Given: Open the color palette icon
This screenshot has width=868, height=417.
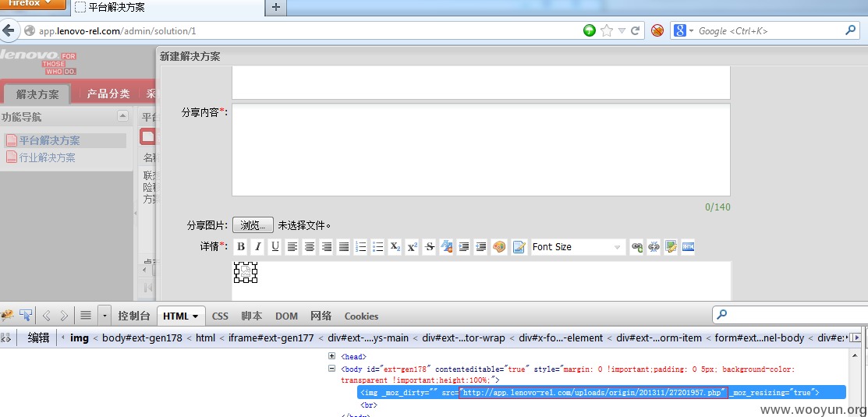Looking at the screenshot, I should point(499,247).
